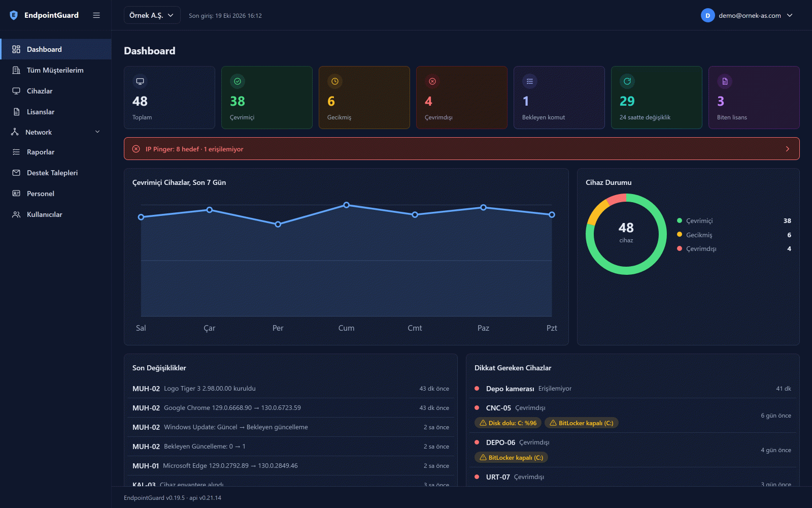Image resolution: width=812 pixels, height=508 pixels.
Task: Click the Dashboard sidebar grid icon
Action: (x=16, y=49)
